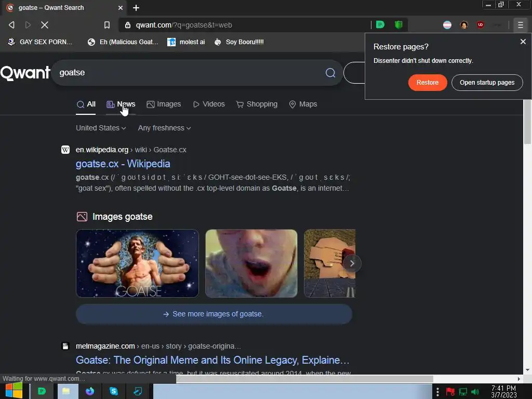The height and width of the screenshot is (399, 532).
Task: Click See more images of goatse
Action: [x=214, y=314]
